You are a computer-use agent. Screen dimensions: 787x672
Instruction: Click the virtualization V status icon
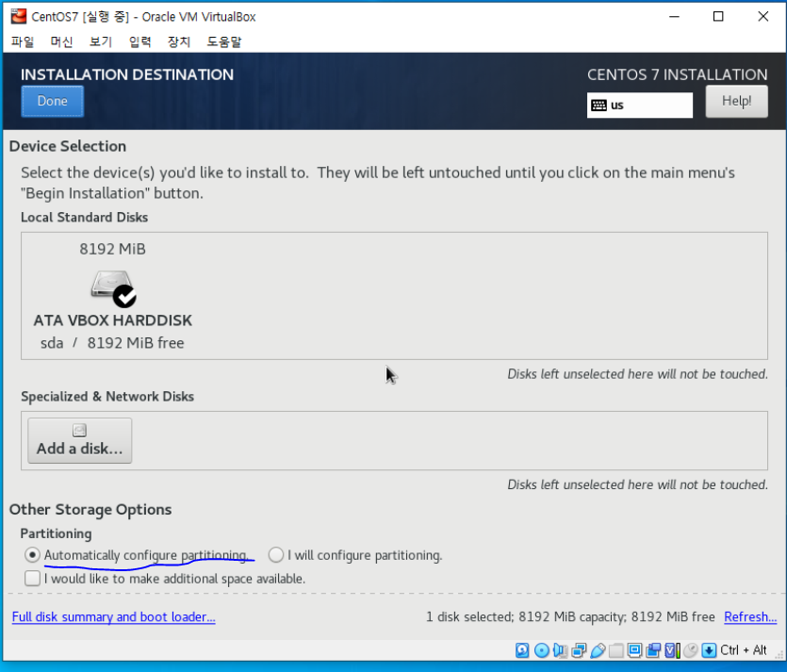point(672,650)
